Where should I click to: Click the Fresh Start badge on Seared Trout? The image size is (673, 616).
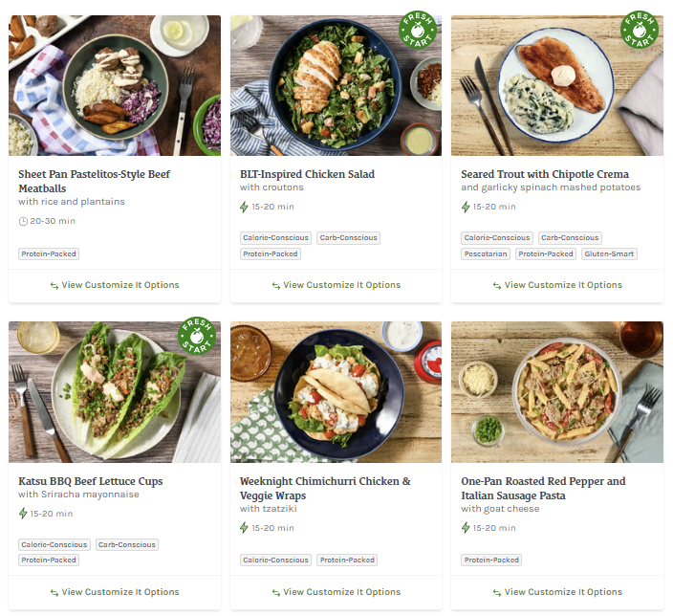pos(639,32)
